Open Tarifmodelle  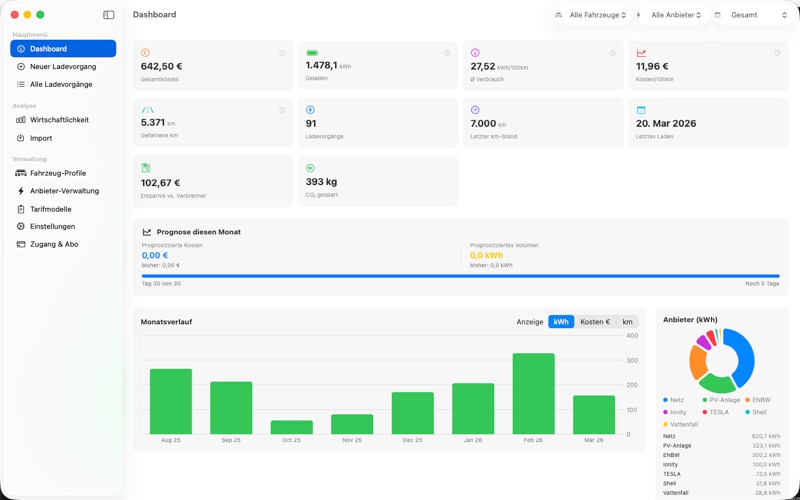(x=63, y=209)
